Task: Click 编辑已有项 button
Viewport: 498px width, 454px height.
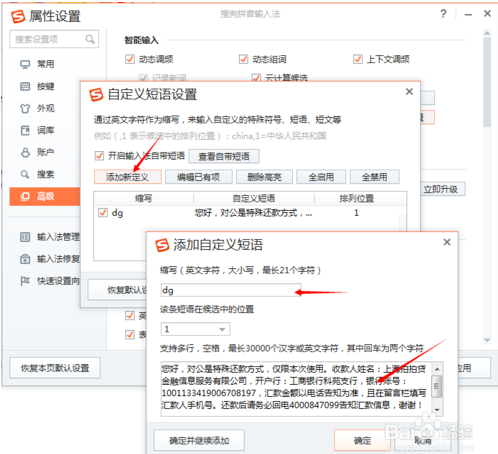Action: click(199, 177)
